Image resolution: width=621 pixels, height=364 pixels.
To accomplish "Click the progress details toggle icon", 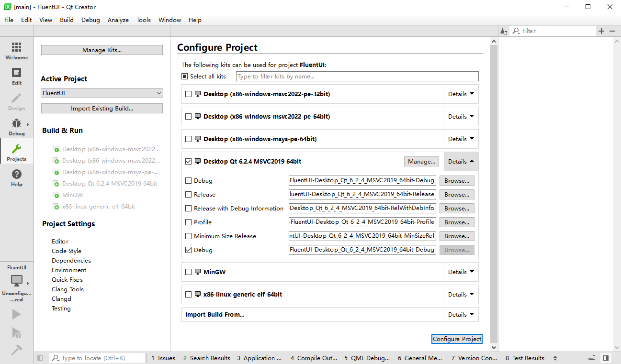I will [592, 358].
